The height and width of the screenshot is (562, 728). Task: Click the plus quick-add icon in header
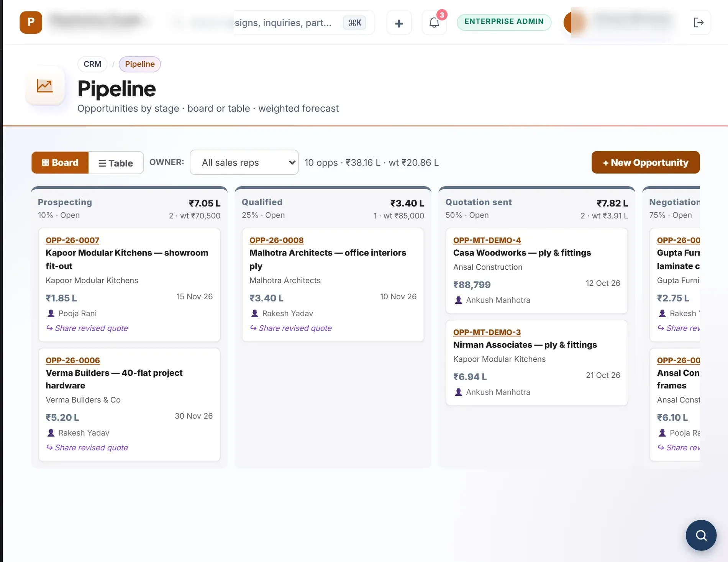point(399,23)
